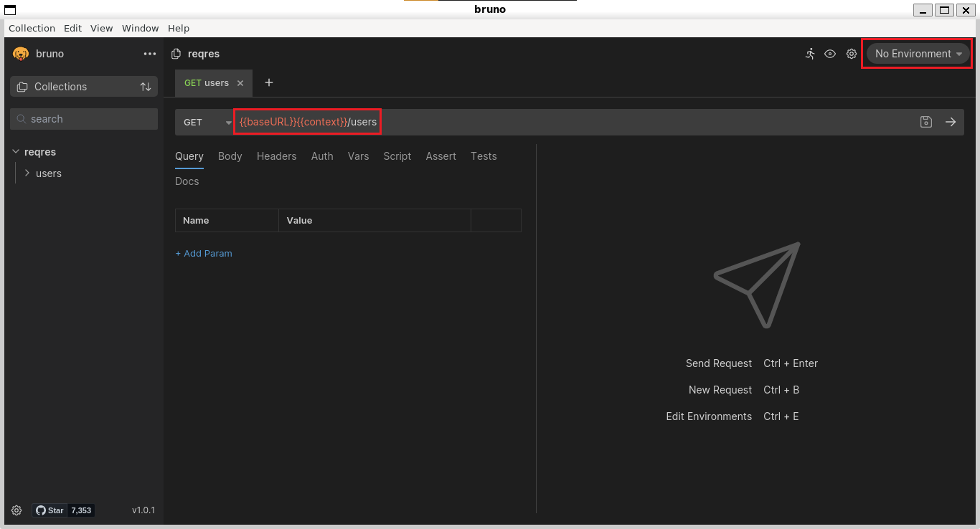Open the bruno collection options menu (three dots)
980x529 pixels.
coord(149,53)
